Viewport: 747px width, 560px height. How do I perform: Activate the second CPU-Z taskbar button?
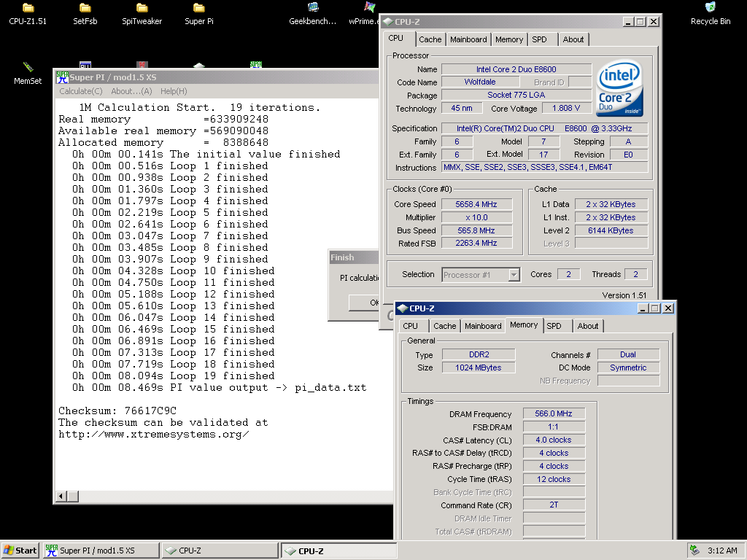point(338,551)
